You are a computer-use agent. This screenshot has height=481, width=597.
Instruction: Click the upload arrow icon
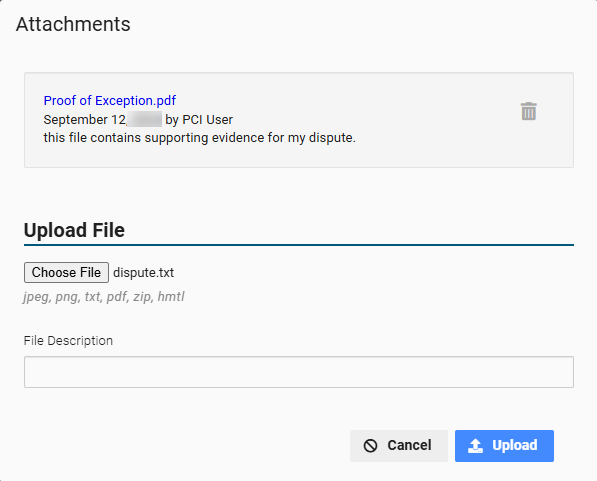(475, 445)
